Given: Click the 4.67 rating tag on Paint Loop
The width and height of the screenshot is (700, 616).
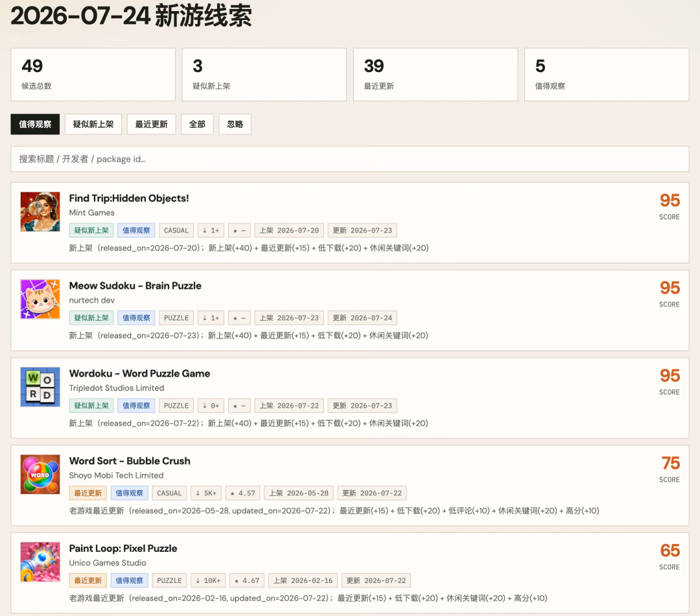Looking at the screenshot, I should click(247, 581).
